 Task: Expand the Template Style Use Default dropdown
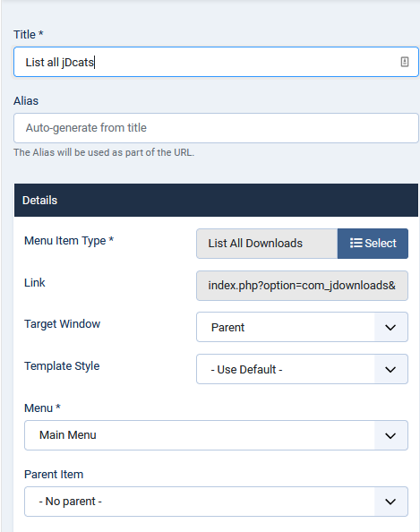[x=302, y=369]
